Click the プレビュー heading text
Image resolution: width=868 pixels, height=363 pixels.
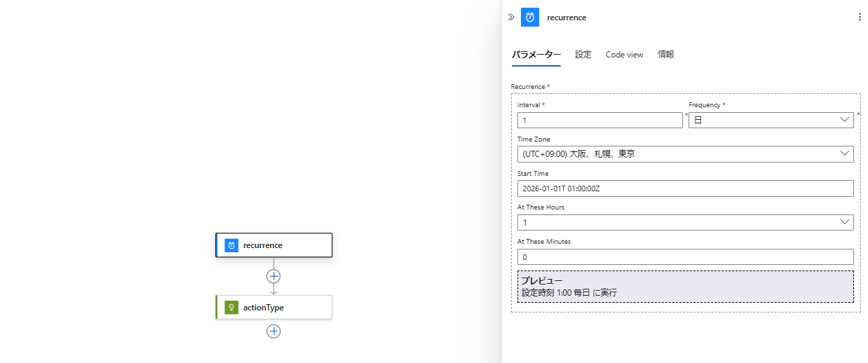click(x=542, y=280)
